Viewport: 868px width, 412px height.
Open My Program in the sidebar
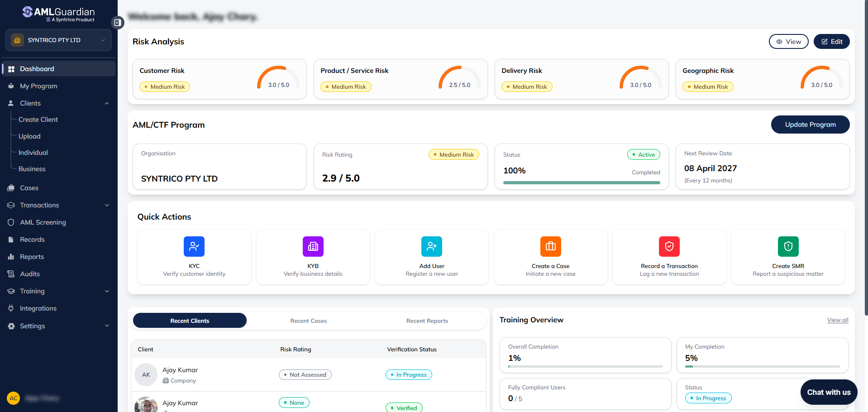click(38, 86)
